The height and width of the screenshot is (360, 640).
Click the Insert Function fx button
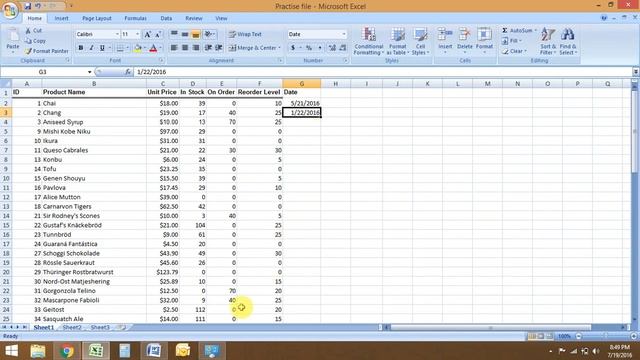(x=128, y=72)
